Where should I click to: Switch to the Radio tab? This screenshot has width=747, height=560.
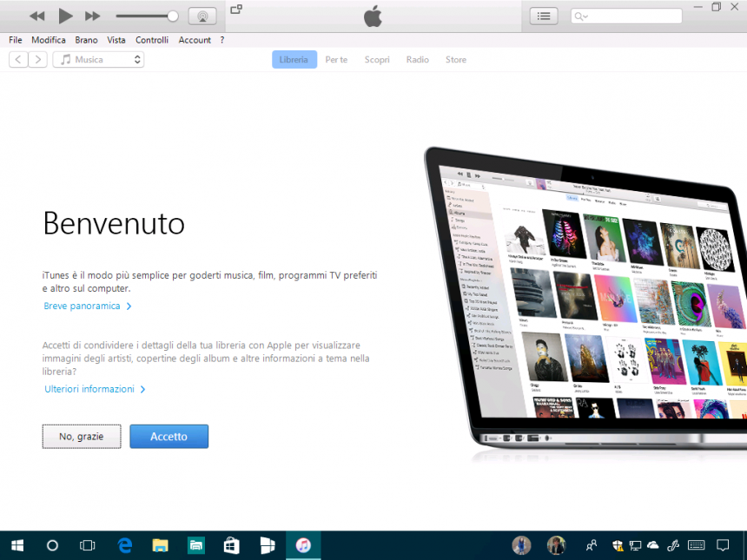pos(417,60)
